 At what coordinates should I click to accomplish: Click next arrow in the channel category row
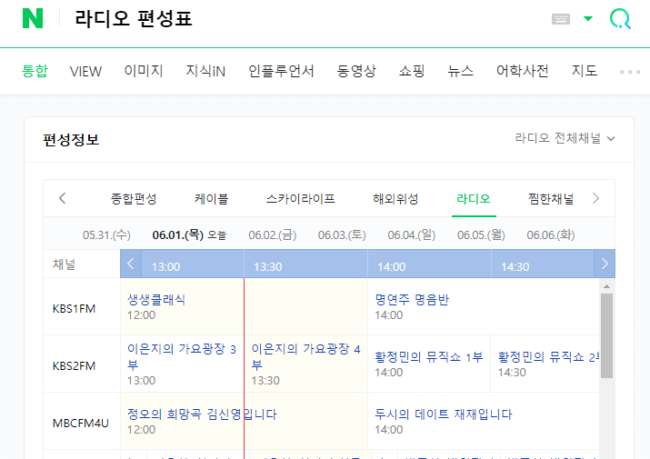596,198
